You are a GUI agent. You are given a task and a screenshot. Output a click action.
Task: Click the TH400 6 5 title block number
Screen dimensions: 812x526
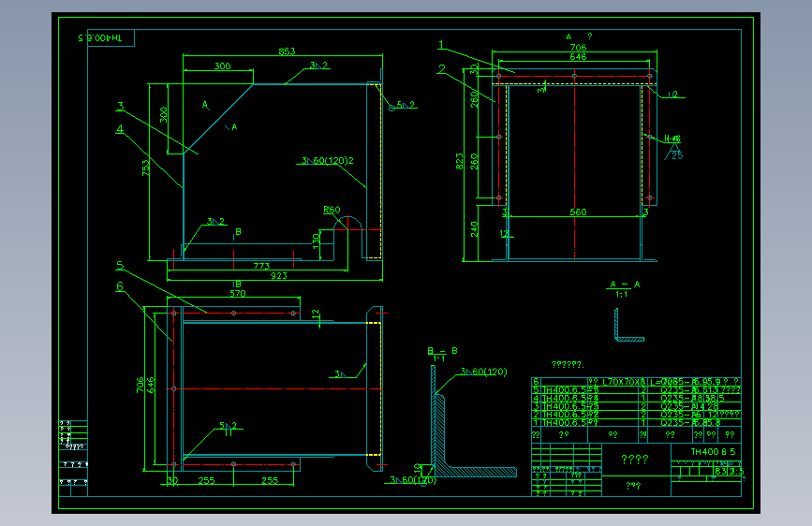coord(713,452)
